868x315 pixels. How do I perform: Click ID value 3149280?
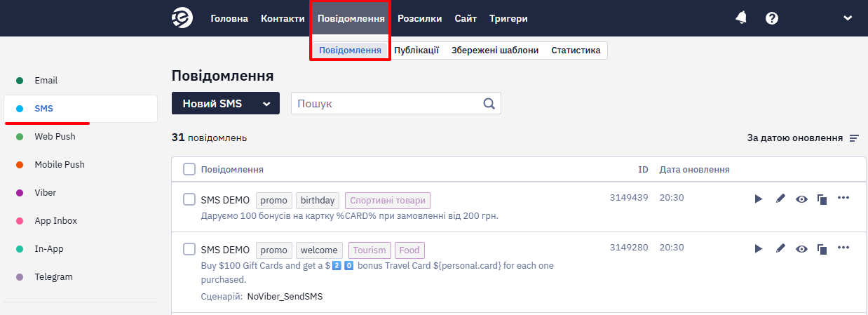[629, 247]
